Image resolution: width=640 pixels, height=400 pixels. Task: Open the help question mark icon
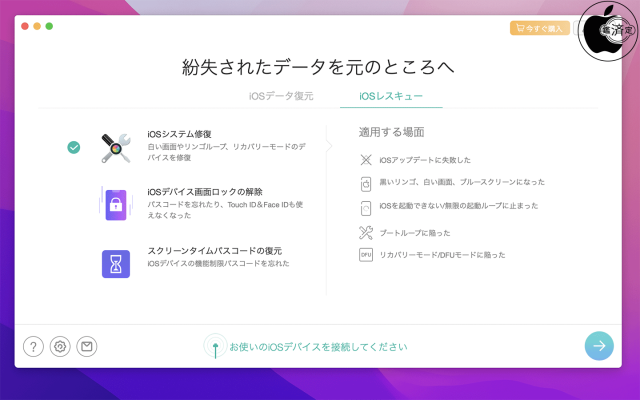[x=33, y=347]
